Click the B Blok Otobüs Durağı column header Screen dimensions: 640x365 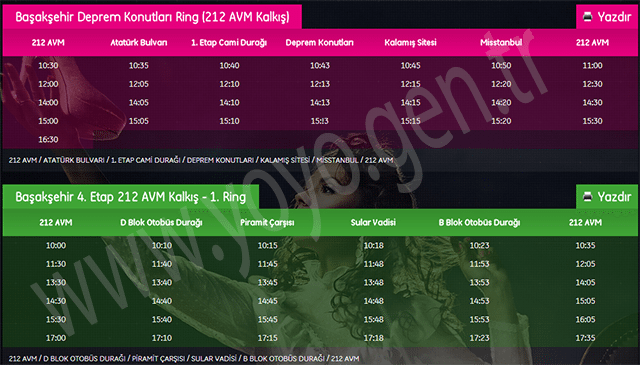479,223
